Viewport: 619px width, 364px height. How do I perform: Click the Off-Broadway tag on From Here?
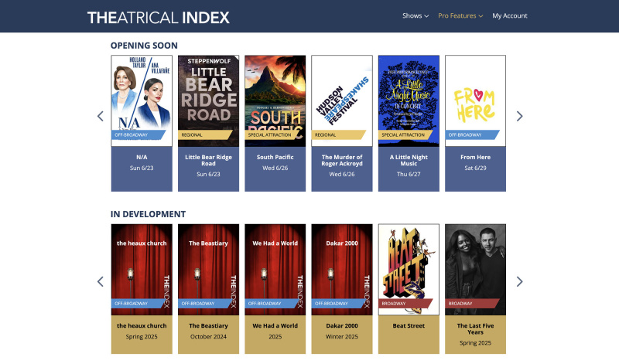click(472, 135)
